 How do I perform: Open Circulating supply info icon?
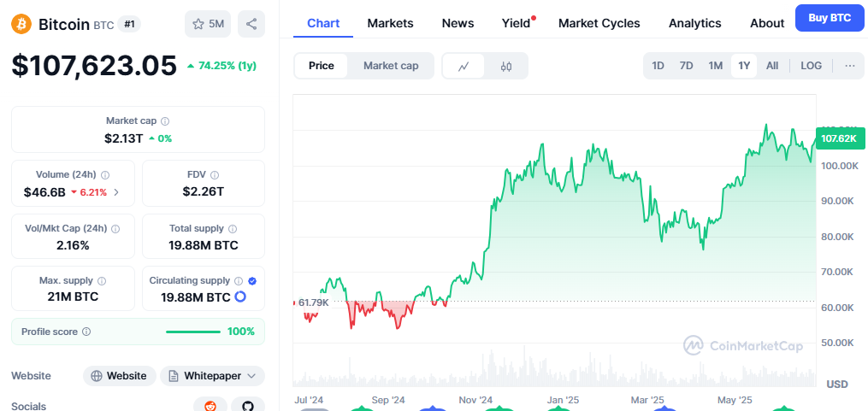(239, 281)
